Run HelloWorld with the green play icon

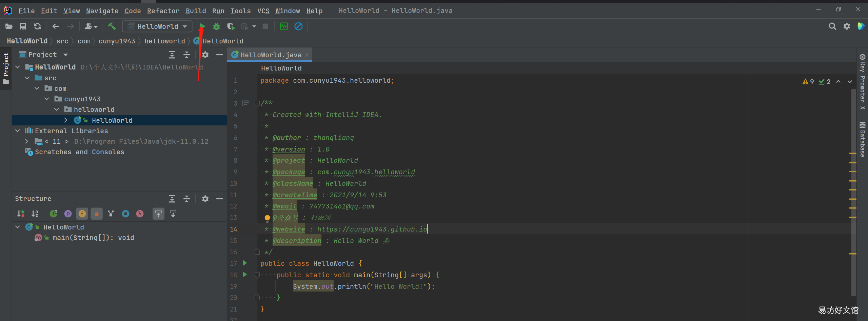tap(202, 26)
